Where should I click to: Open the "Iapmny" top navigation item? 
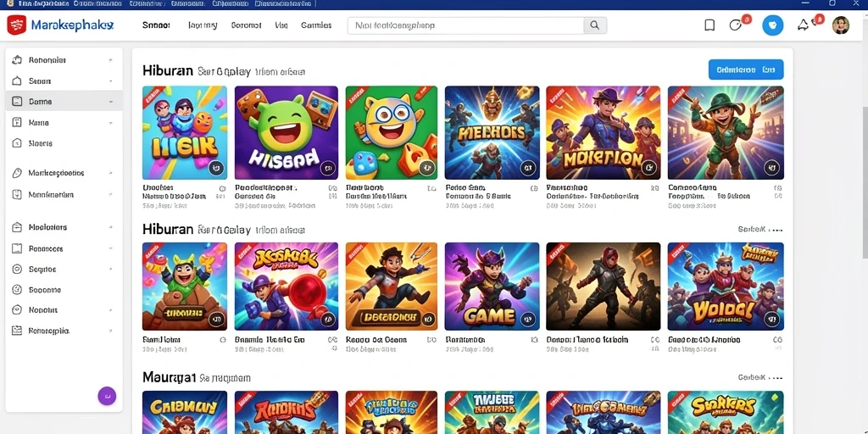point(203,25)
